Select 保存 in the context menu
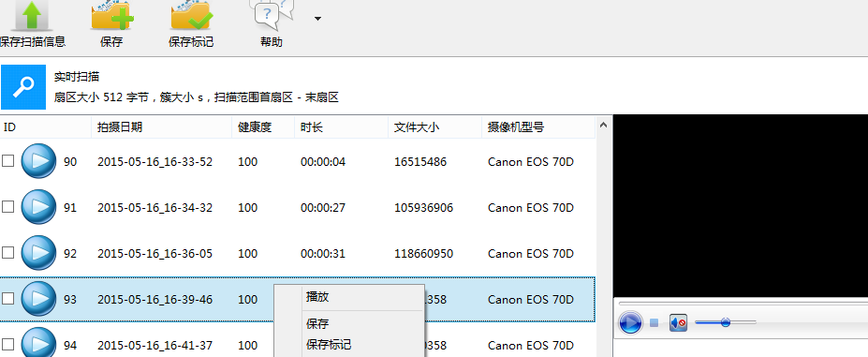 click(x=349, y=324)
